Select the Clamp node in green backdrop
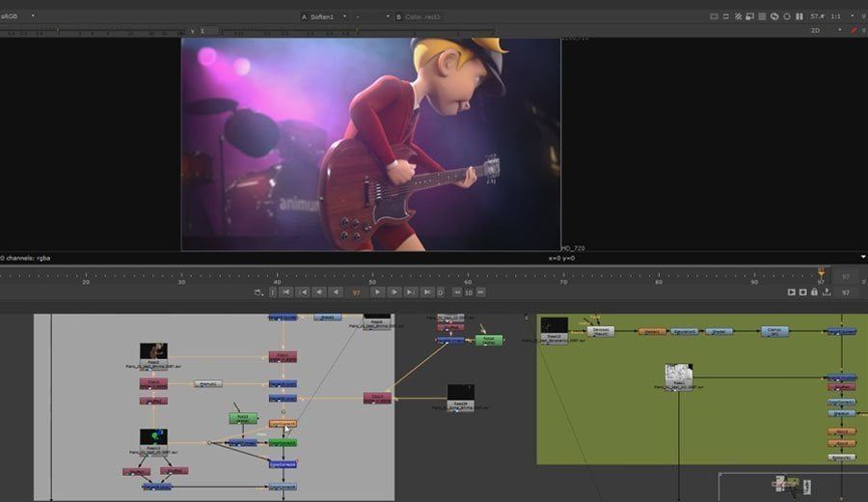 pyautogui.click(x=774, y=331)
